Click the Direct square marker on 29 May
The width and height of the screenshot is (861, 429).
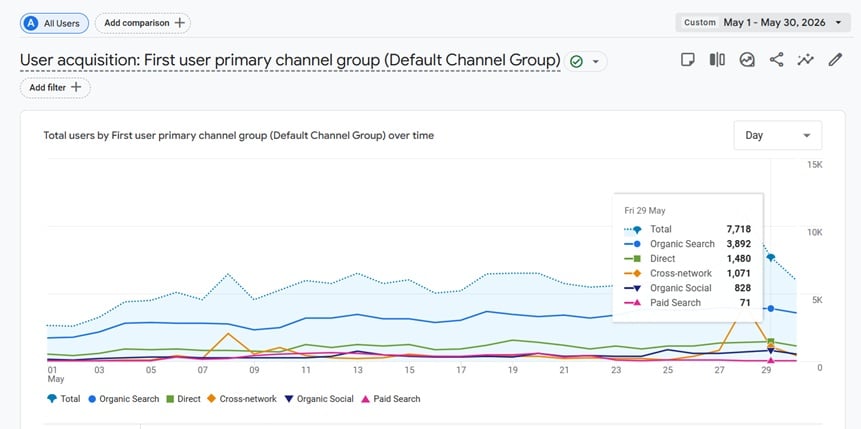coord(771,342)
